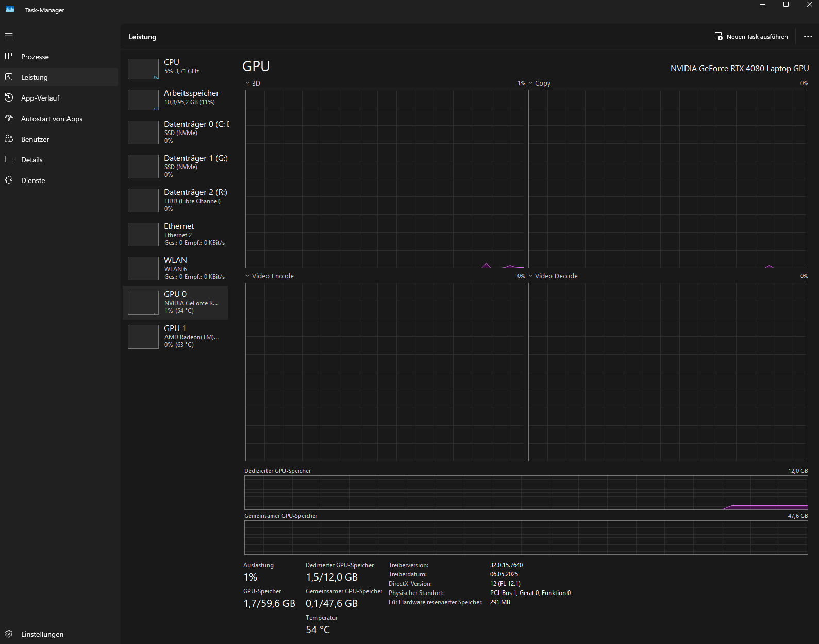Click the Gemeinsamer GPU-Speicher graph

[526, 537]
